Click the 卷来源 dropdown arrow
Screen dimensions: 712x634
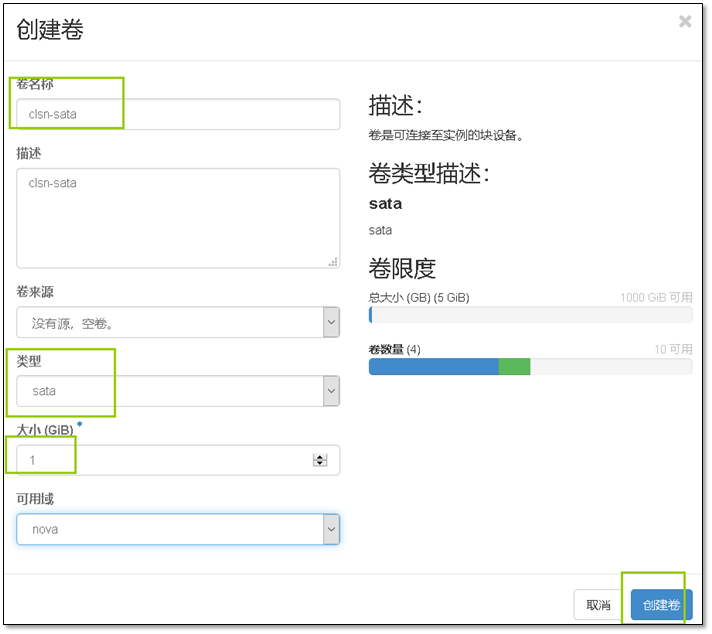(x=331, y=322)
